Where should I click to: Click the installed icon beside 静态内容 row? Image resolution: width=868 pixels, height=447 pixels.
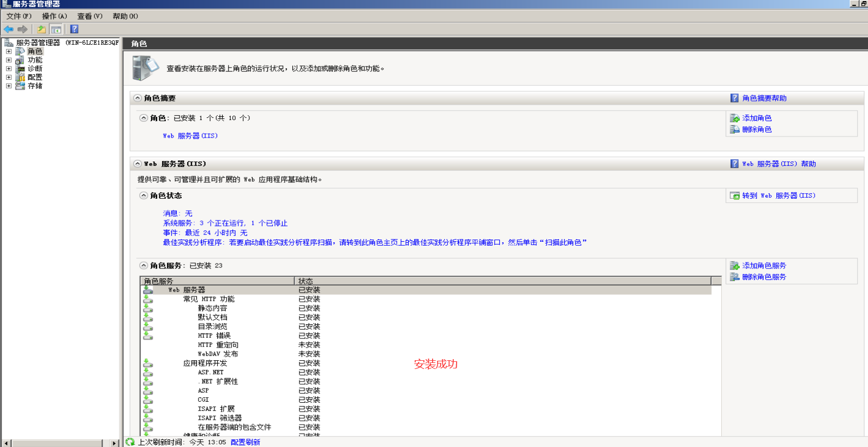coord(148,308)
